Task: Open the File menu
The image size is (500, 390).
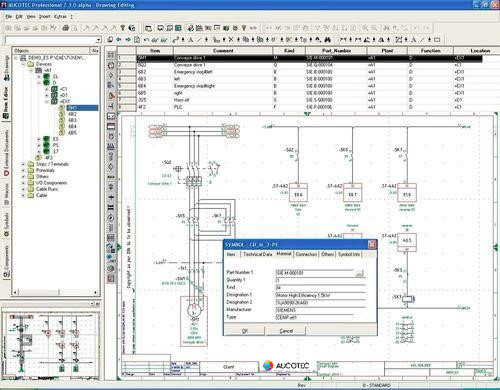Action: pyautogui.click(x=9, y=16)
